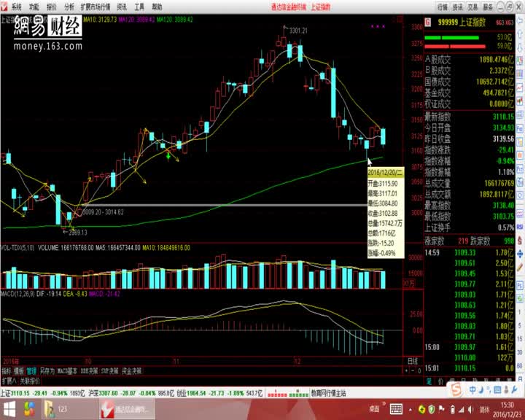The image size is (525, 420).
Task: Click the 资讯 button at top right
Action: coord(457,7)
